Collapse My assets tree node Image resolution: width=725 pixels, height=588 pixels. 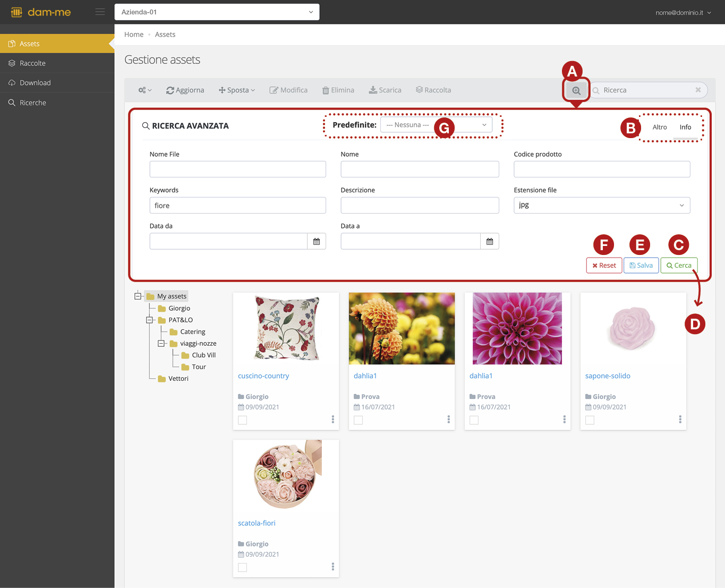coord(138,296)
